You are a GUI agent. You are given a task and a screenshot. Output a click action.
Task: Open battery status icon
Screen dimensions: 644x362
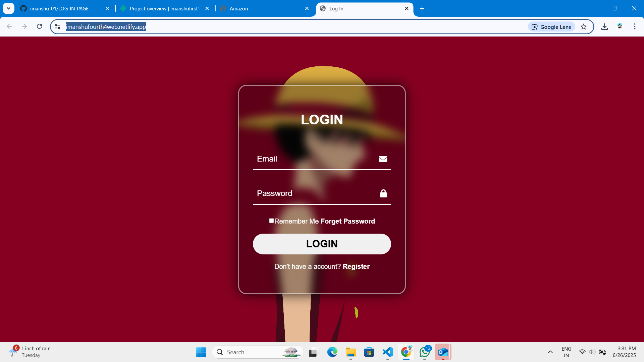pyautogui.click(x=602, y=352)
